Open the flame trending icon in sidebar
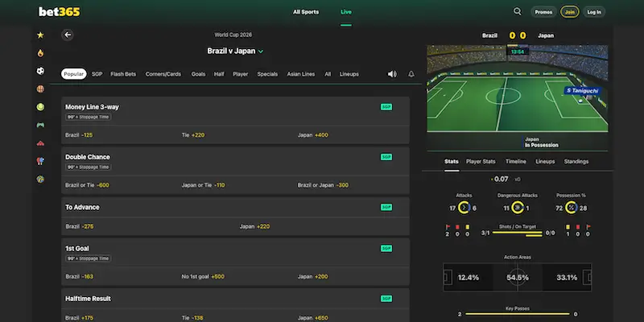644x322 pixels. [x=40, y=53]
